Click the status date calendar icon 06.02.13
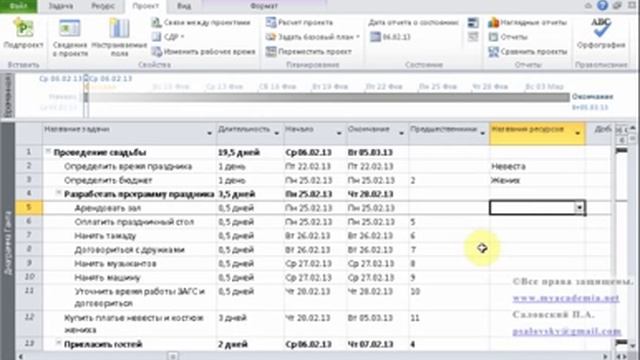The width and height of the screenshot is (640, 360). click(x=376, y=37)
